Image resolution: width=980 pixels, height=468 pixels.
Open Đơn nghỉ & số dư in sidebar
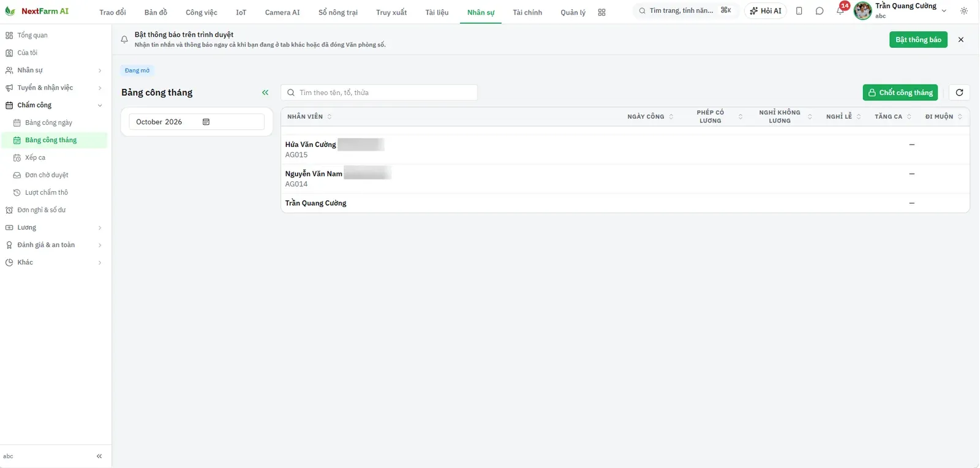[x=54, y=210]
